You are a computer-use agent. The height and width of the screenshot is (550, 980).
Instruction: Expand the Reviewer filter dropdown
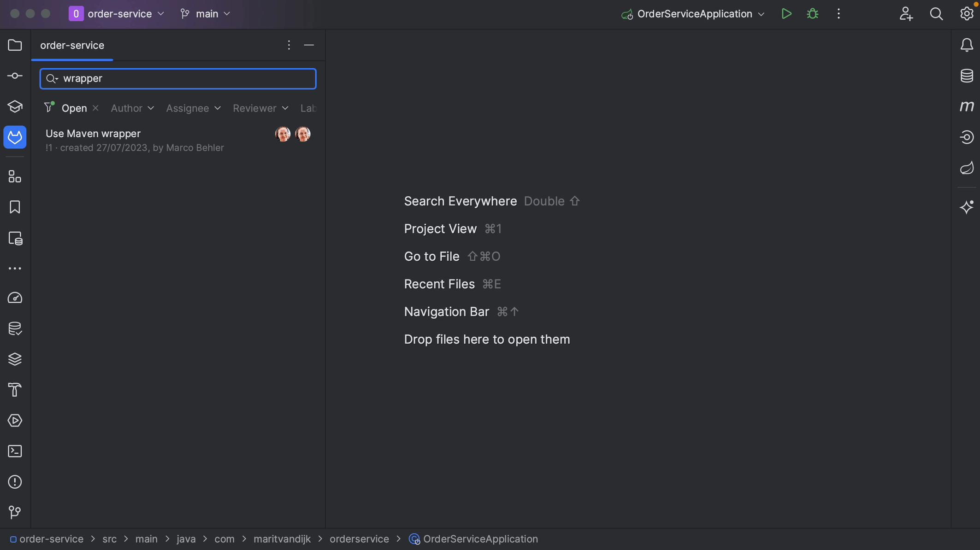(260, 108)
